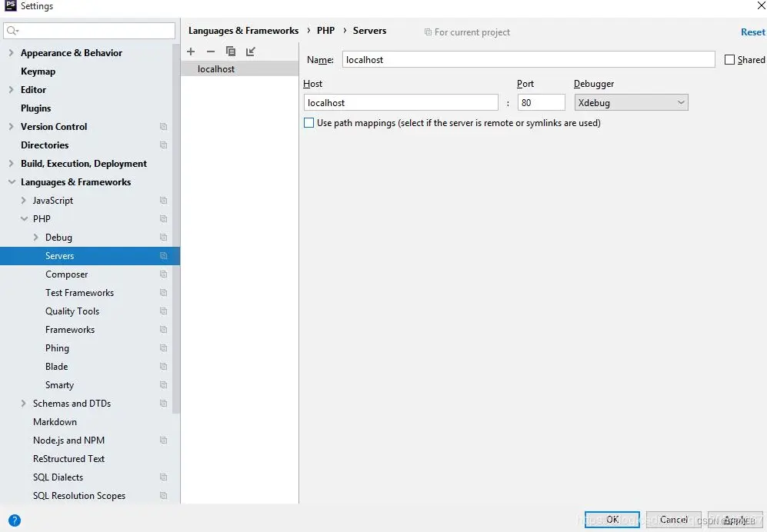Click project icon beside Node.js and NPM
Image resolution: width=767 pixels, height=532 pixels.
pyautogui.click(x=163, y=441)
